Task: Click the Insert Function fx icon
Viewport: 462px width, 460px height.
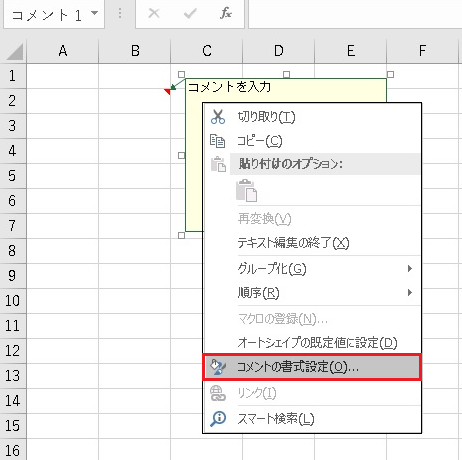Action: [x=226, y=13]
